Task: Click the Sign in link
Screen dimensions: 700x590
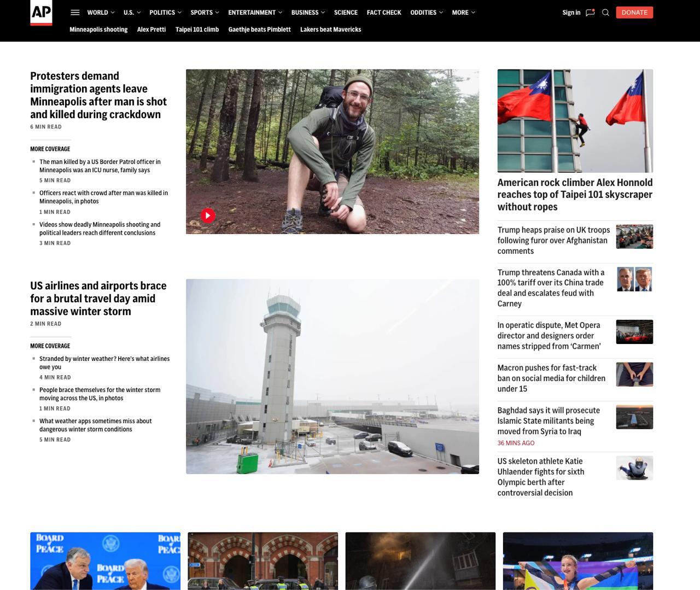Action: (x=571, y=13)
